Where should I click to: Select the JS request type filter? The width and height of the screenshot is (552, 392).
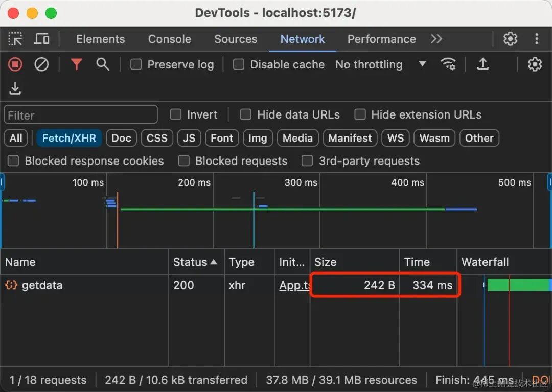pos(189,138)
